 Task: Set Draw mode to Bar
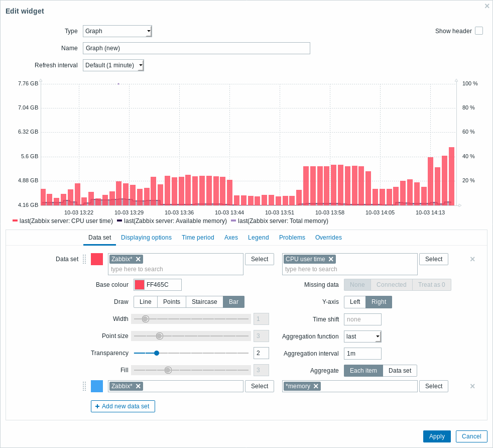[x=233, y=302]
